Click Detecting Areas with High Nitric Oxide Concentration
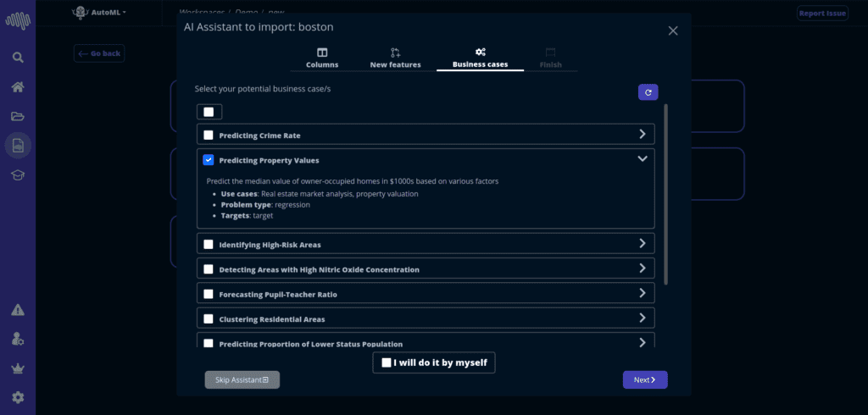Screen dimensions: 868x415 [319, 269]
